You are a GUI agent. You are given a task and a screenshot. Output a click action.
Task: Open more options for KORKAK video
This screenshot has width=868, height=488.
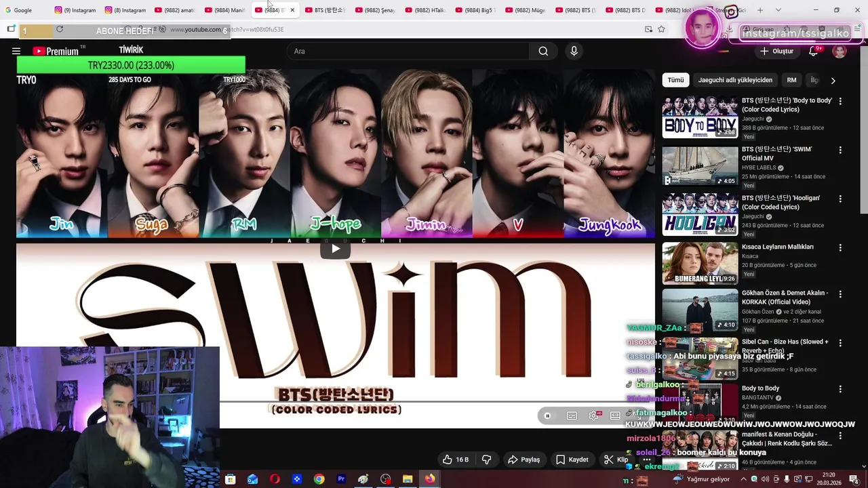[x=840, y=294]
